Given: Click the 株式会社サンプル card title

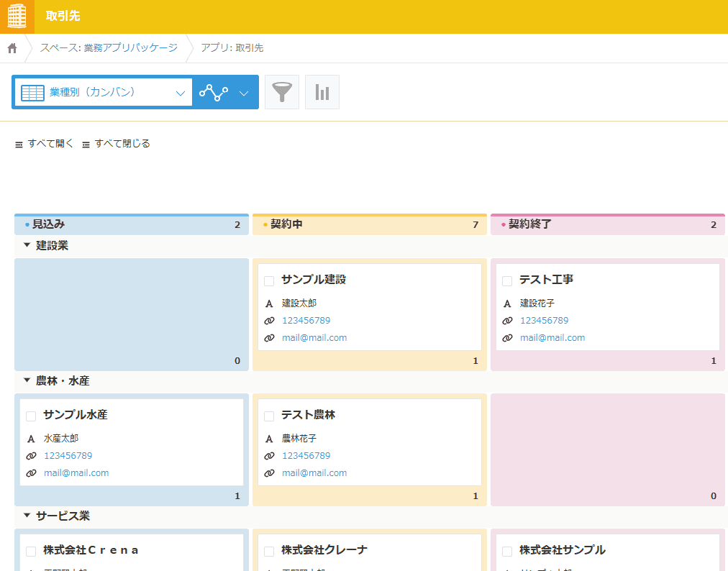Looking at the screenshot, I should pos(563,550).
